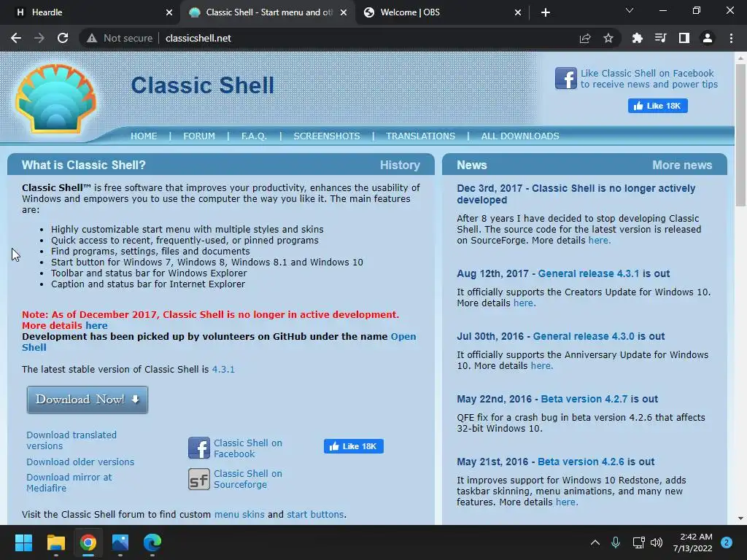This screenshot has width=747, height=560.
Task: Switch to the Heardle tab
Action: coord(90,12)
